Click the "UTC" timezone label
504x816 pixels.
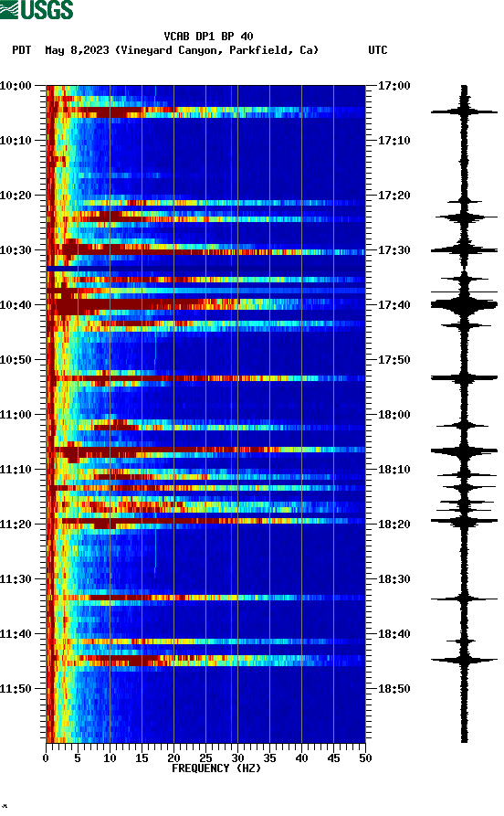click(x=378, y=50)
